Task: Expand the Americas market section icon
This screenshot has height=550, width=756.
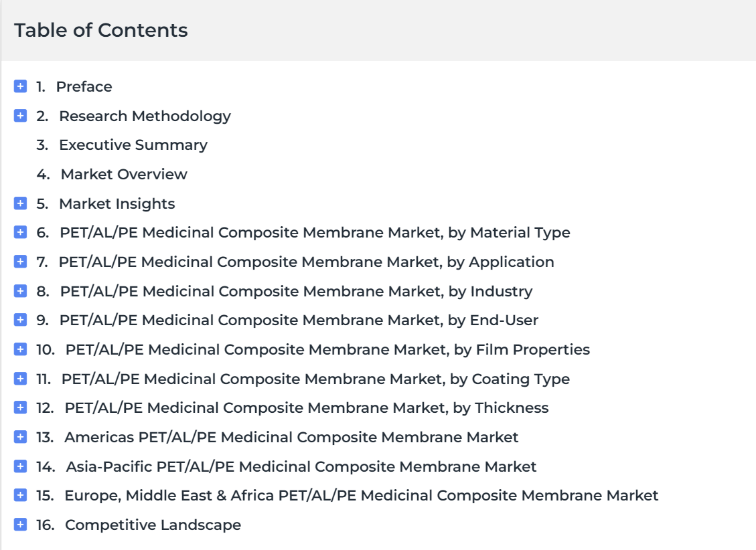Action: [20, 437]
